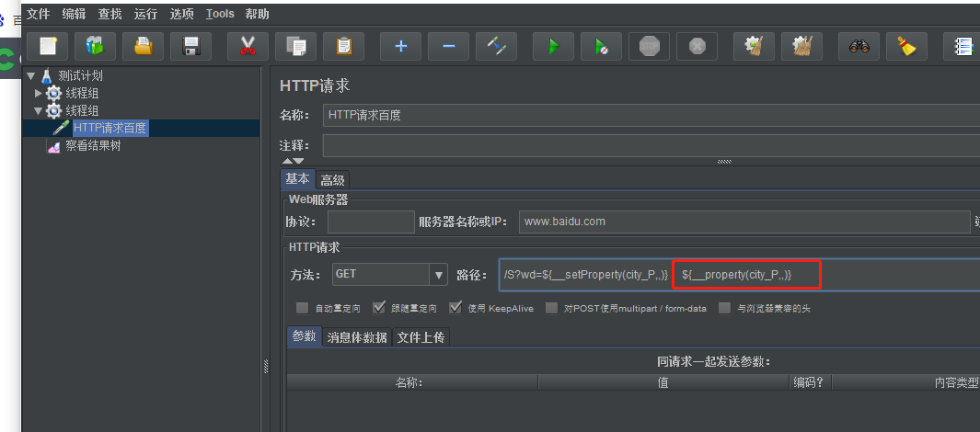Click the Toggle enable/disable icon
980x432 pixels.
[x=496, y=46]
